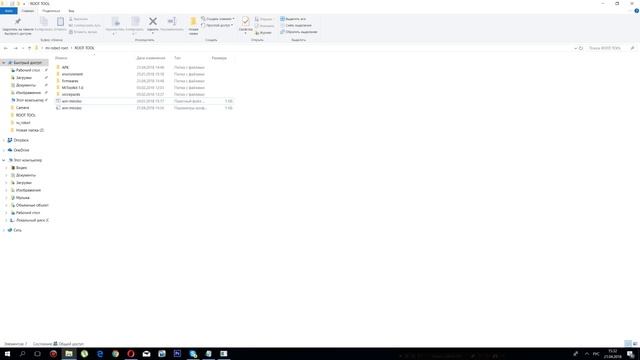Select the Вид ribbon tab
640x360 pixels.
click(x=71, y=11)
